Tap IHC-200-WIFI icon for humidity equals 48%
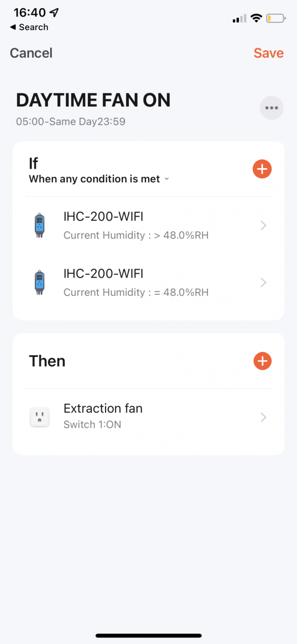Screen dimensions: 297x644 click(39, 282)
